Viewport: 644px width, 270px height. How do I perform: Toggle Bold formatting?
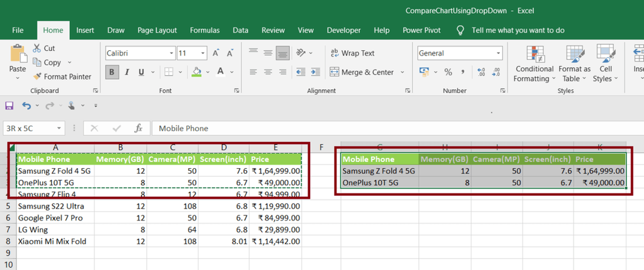click(x=111, y=72)
